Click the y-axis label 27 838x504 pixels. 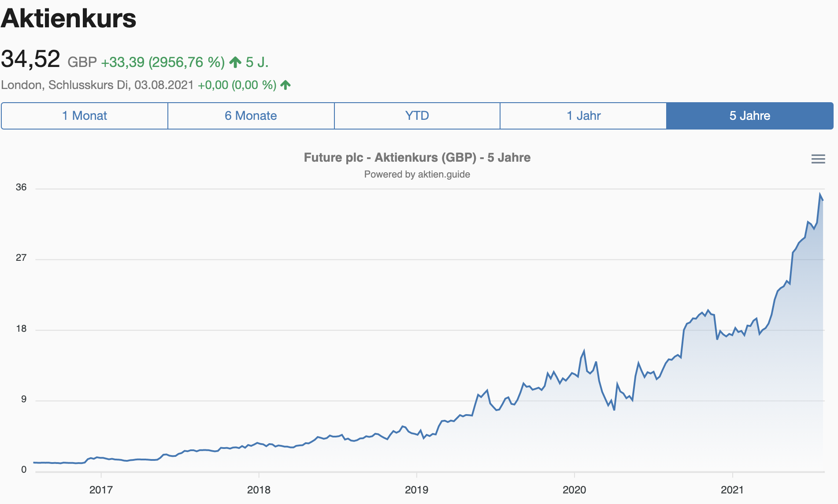pyautogui.click(x=21, y=258)
